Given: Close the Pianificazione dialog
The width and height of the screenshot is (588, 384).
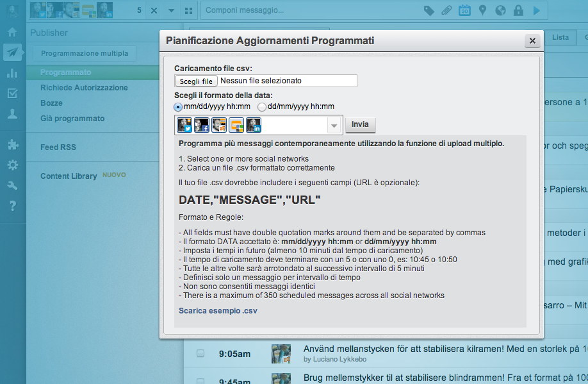Looking at the screenshot, I should (x=532, y=40).
